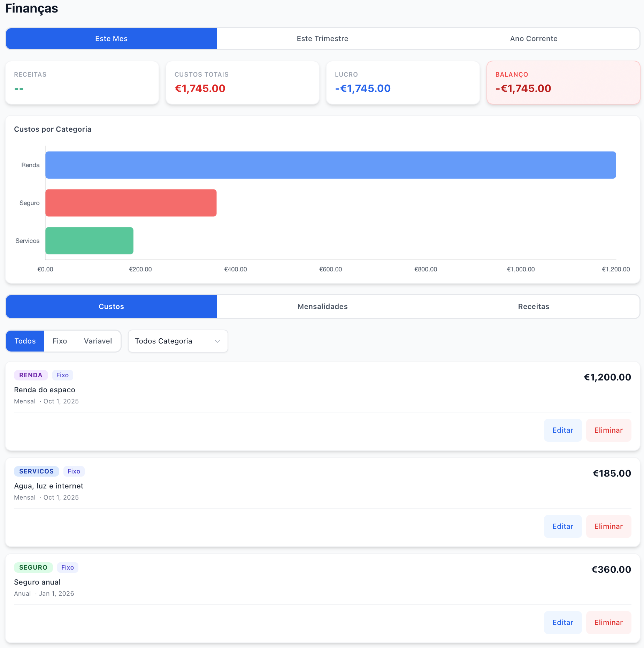Edit the Renda do espaco cost
Image resolution: width=644 pixels, height=648 pixels.
(563, 430)
